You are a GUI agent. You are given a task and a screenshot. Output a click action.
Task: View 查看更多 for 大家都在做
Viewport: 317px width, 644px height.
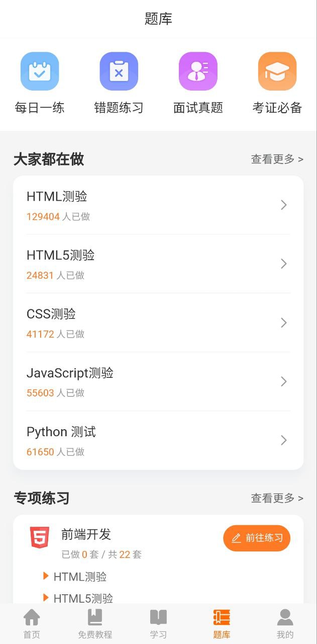pos(277,159)
